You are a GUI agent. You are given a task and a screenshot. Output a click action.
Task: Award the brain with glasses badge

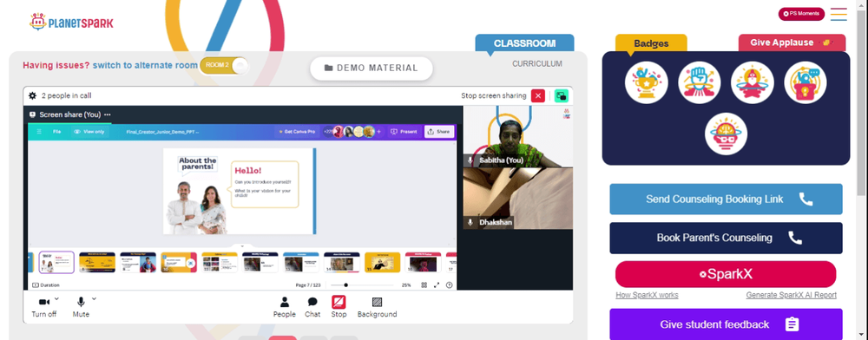coord(726,134)
